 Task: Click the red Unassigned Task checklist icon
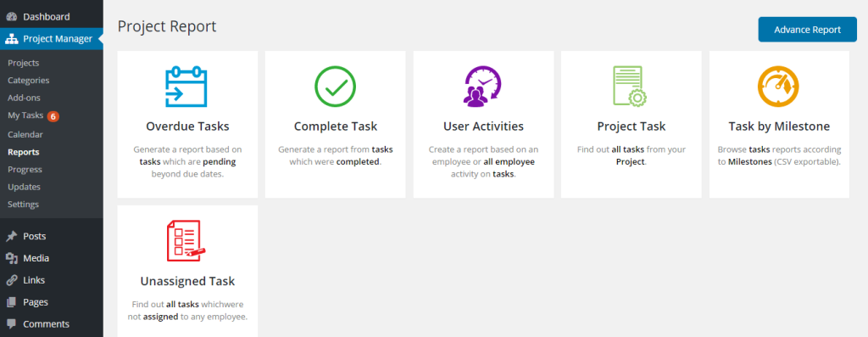tap(186, 240)
